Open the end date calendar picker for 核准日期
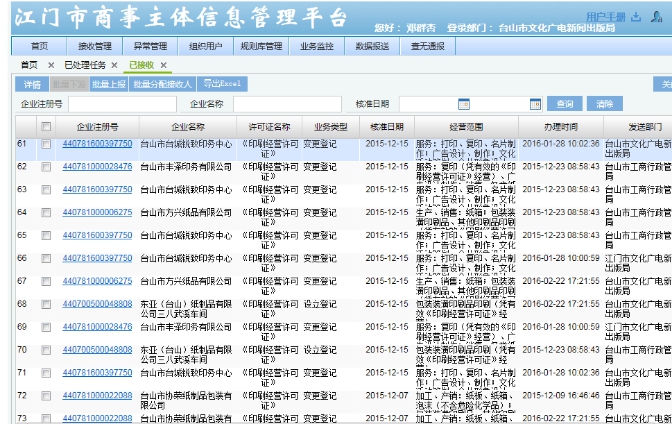The height and width of the screenshot is (424, 672). pyautogui.click(x=535, y=104)
